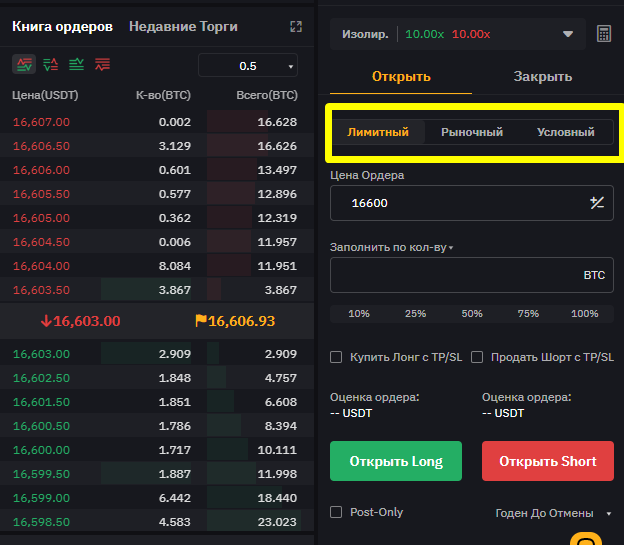Select ask price 16,603.50
624x545 pixels.
(41, 290)
